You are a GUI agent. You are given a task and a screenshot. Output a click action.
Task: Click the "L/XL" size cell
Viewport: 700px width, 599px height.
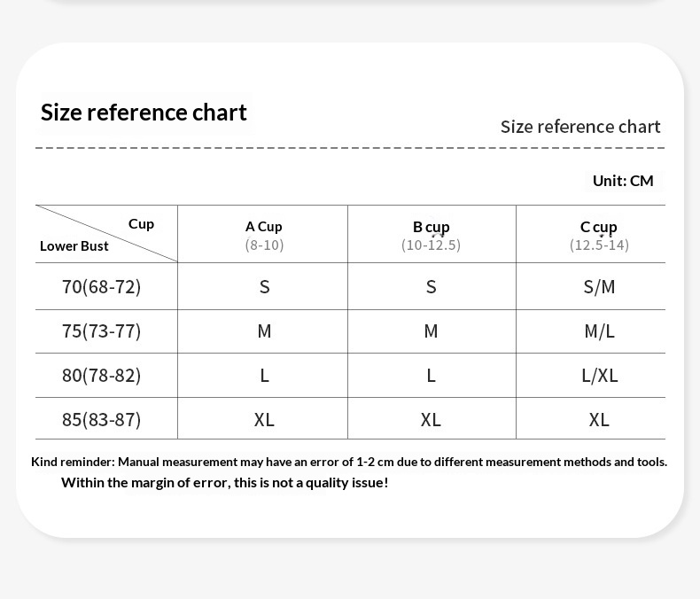point(599,375)
